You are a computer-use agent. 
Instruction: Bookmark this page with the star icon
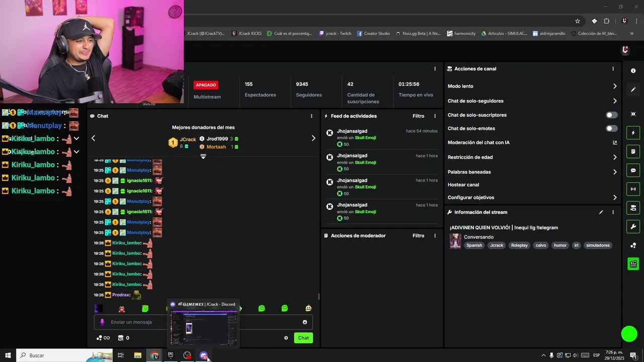(x=578, y=21)
